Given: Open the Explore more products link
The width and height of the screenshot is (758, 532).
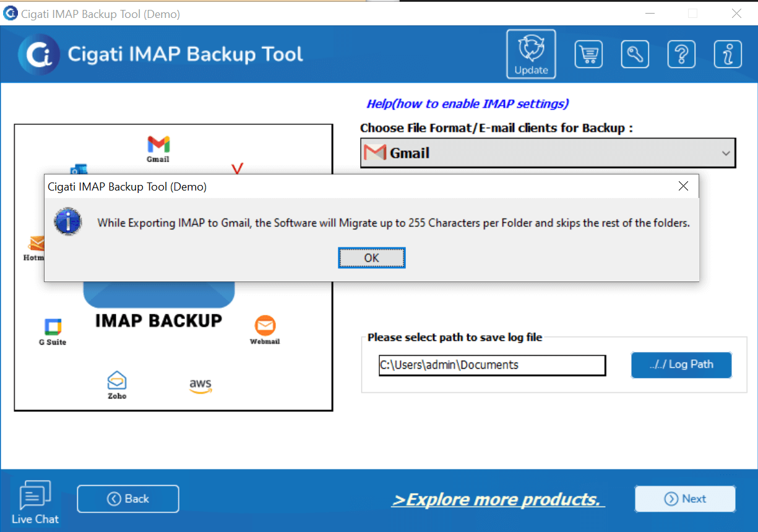Looking at the screenshot, I should (498, 499).
